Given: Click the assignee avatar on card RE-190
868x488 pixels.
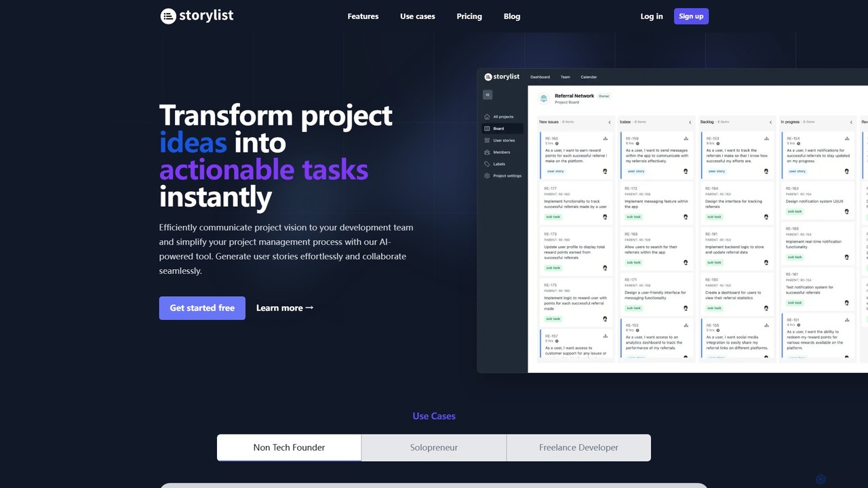Looking at the screenshot, I should 766,308.
